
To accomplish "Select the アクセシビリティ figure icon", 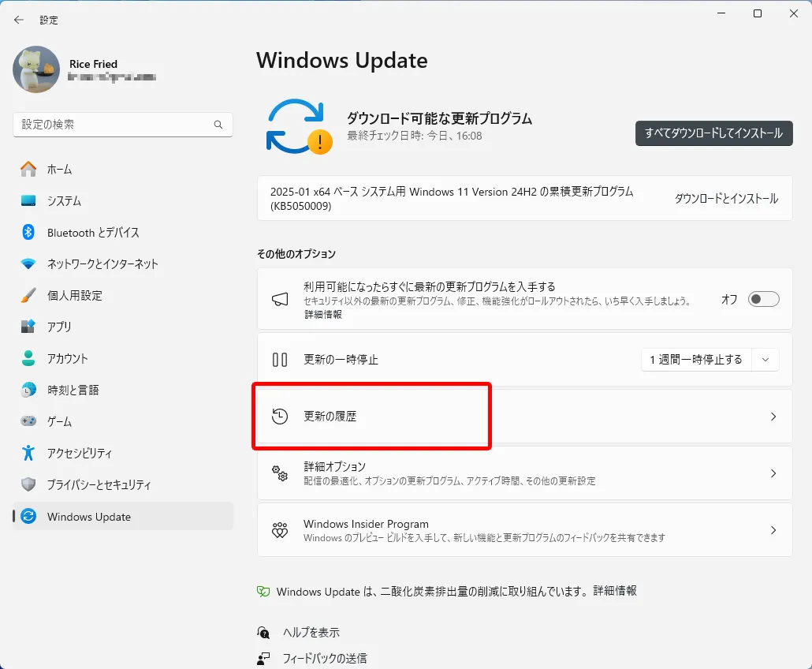I will point(28,453).
